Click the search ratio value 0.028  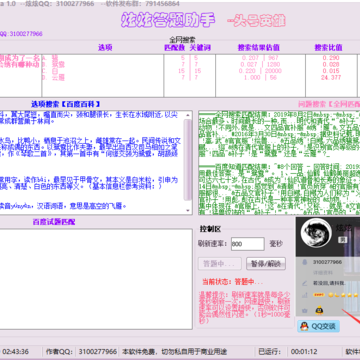click(331, 64)
